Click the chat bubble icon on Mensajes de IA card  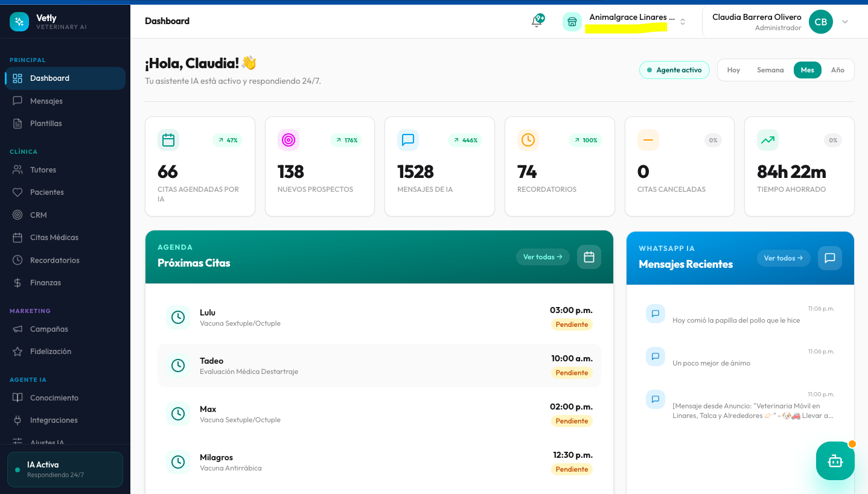point(408,140)
